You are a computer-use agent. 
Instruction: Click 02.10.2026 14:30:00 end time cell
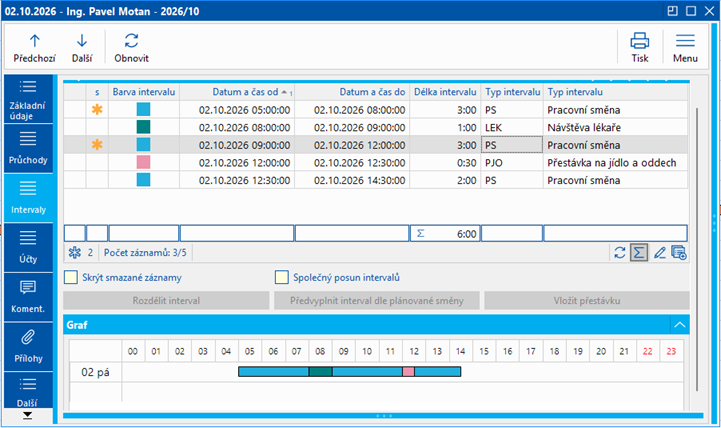point(352,180)
